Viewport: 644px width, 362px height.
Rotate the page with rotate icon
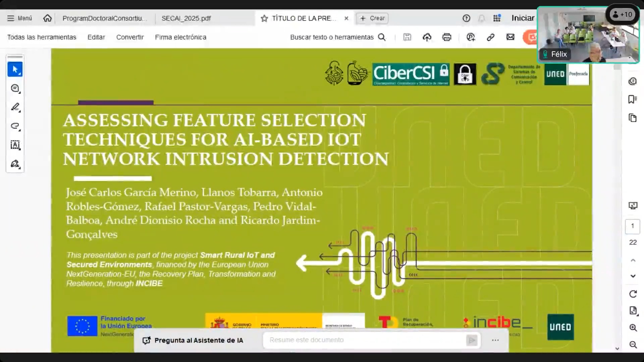pos(633,294)
